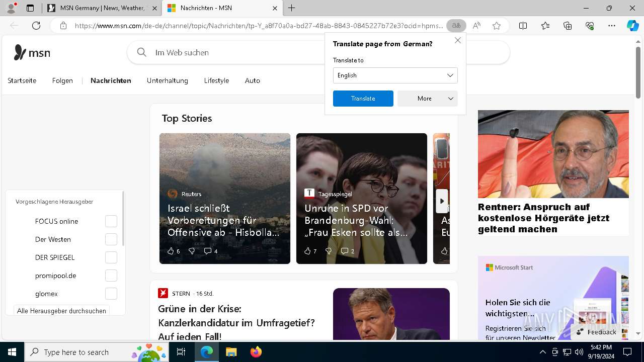Open Unterhaltung navigation item
This screenshot has height=362, width=644.
pyautogui.click(x=168, y=80)
